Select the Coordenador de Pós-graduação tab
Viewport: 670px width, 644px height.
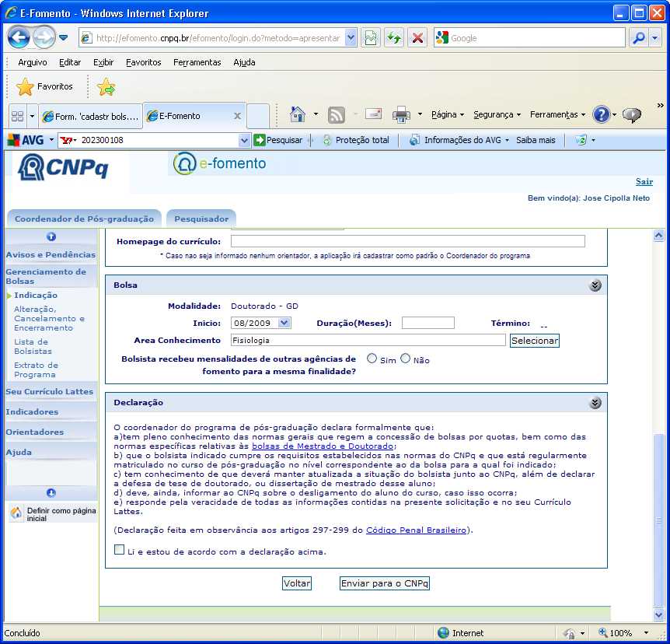click(x=84, y=219)
